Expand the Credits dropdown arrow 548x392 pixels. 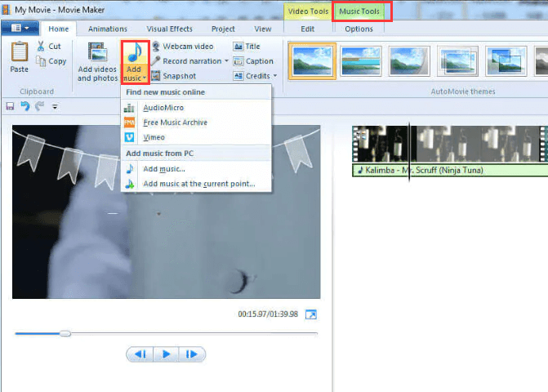tap(275, 76)
